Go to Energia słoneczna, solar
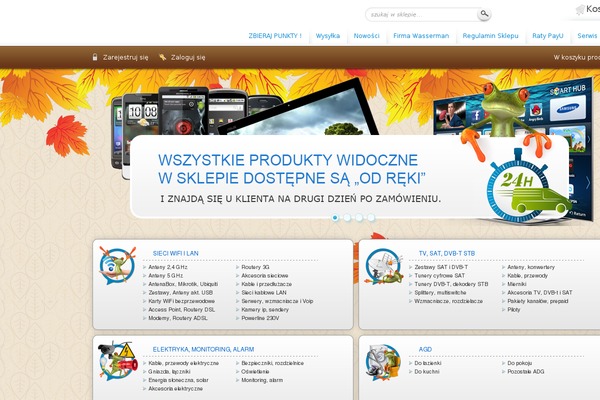Viewport: 600px width, 400px height. (178, 380)
